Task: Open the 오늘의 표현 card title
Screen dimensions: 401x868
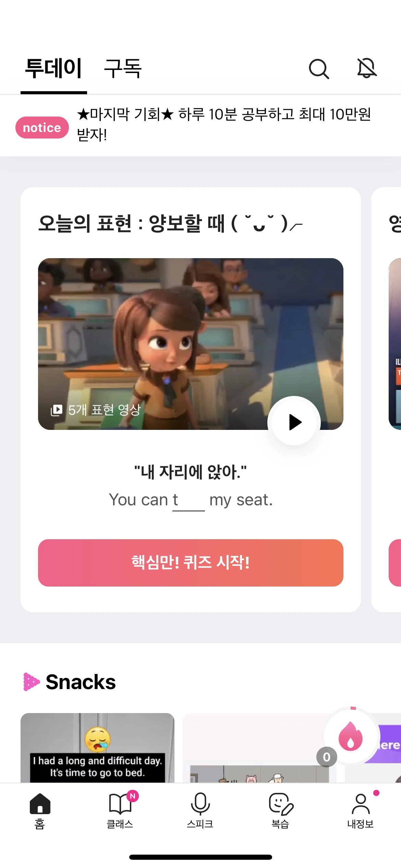Action: (170, 224)
